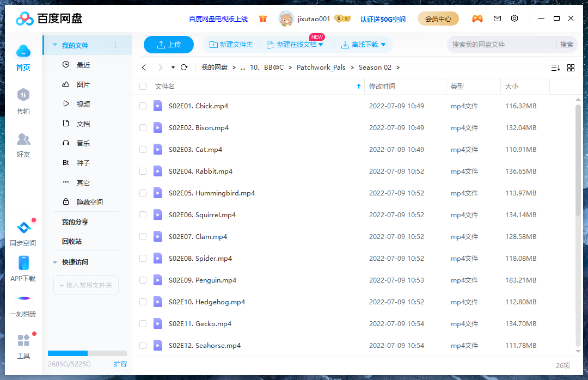Open the 传输 transfer panel icon
588x380 pixels.
click(23, 95)
